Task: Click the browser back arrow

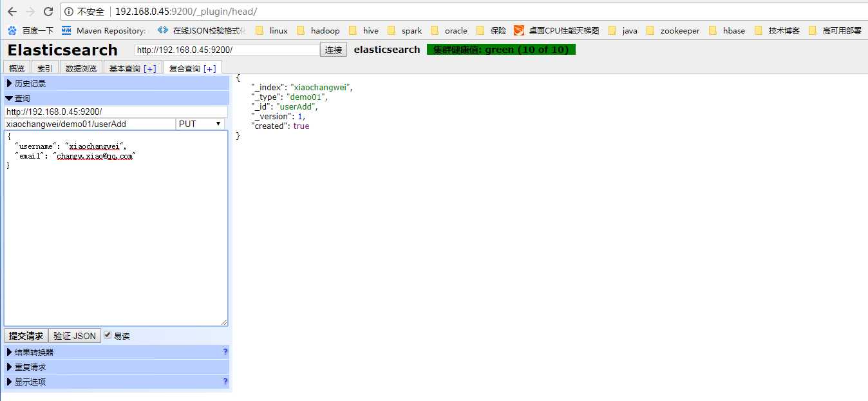Action: [x=12, y=12]
